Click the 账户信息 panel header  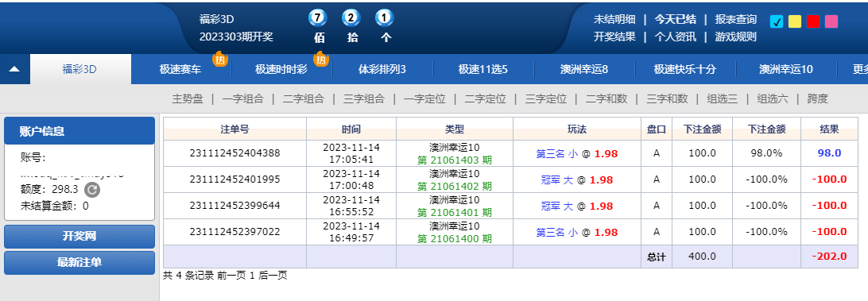point(79,131)
